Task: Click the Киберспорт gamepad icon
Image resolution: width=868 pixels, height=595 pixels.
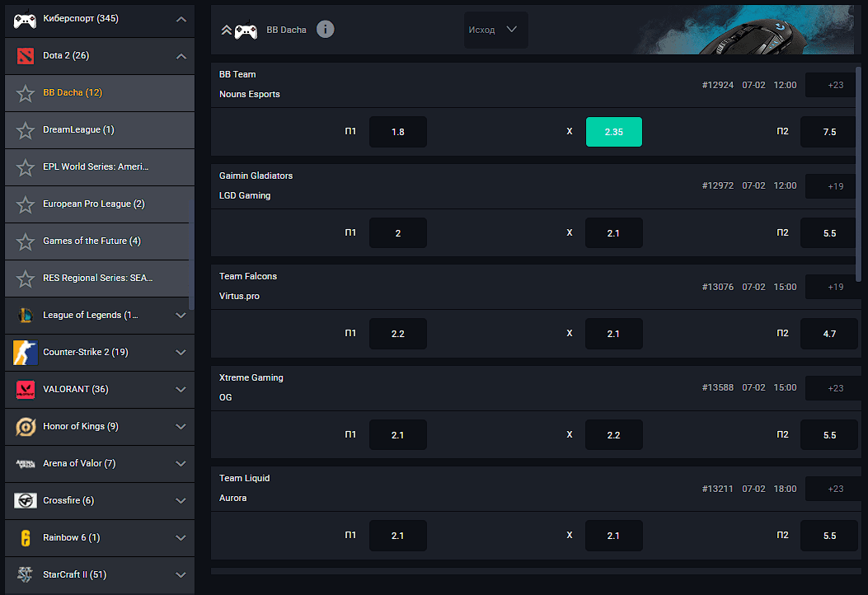Action: tap(25, 20)
